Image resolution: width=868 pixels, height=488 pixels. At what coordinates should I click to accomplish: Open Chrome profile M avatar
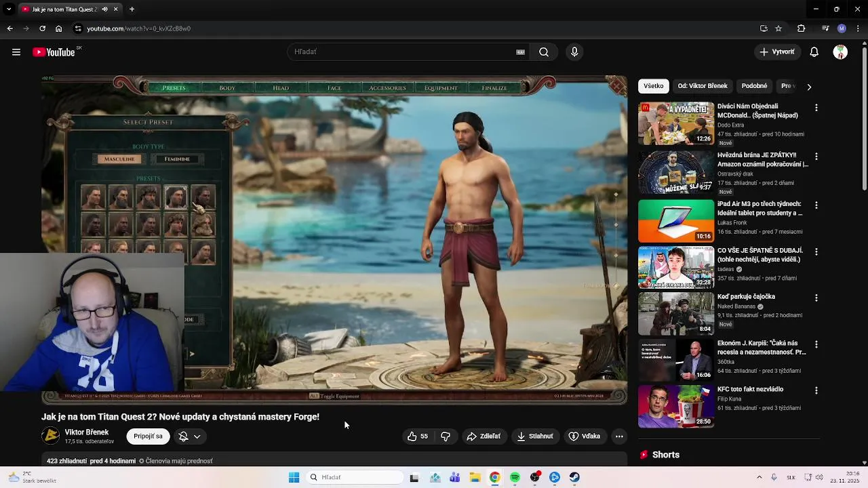(842, 28)
